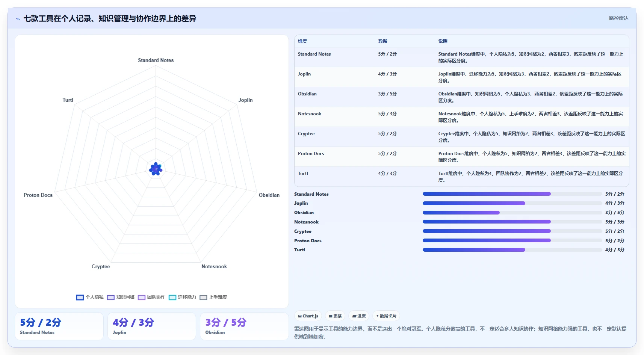Select the Chart.js tag
Image resolution: width=644 pixels, height=355 pixels.
pyautogui.click(x=308, y=316)
